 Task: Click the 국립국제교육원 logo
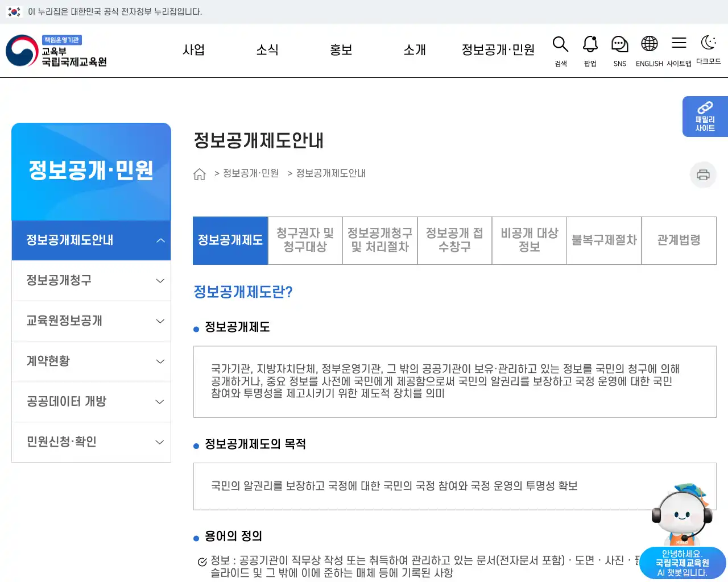coord(56,51)
